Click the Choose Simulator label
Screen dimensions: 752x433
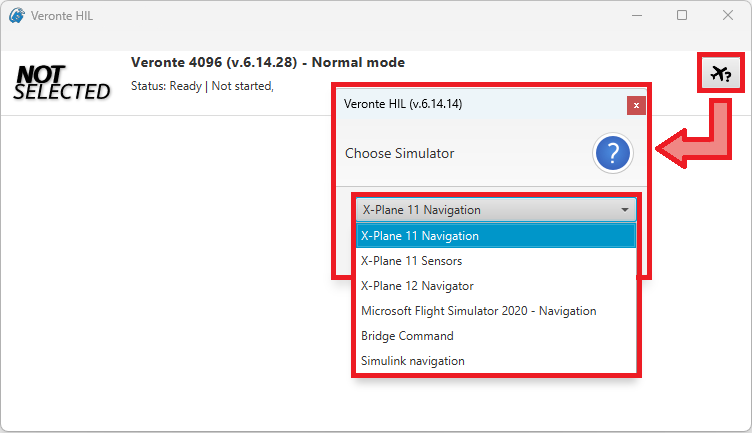point(399,153)
